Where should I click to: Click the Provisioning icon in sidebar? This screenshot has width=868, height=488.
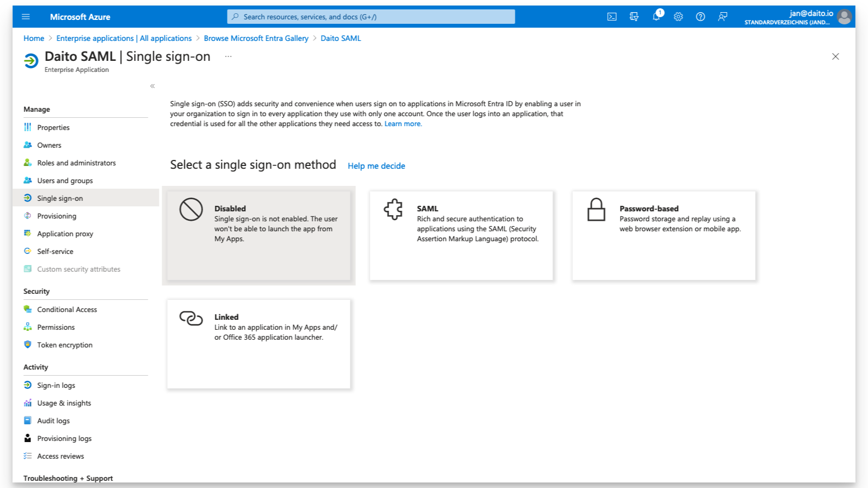click(28, 216)
